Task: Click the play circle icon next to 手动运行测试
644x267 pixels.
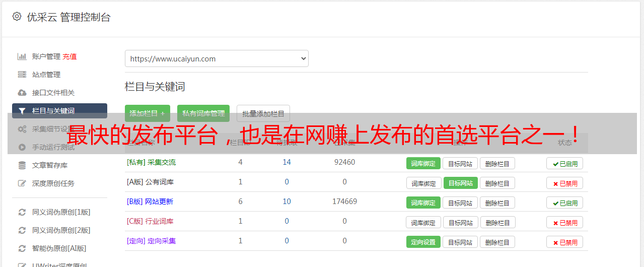Action: click(22, 147)
